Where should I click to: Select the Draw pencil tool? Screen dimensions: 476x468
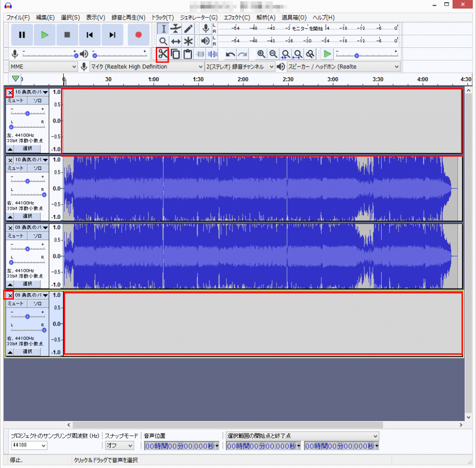(x=188, y=29)
